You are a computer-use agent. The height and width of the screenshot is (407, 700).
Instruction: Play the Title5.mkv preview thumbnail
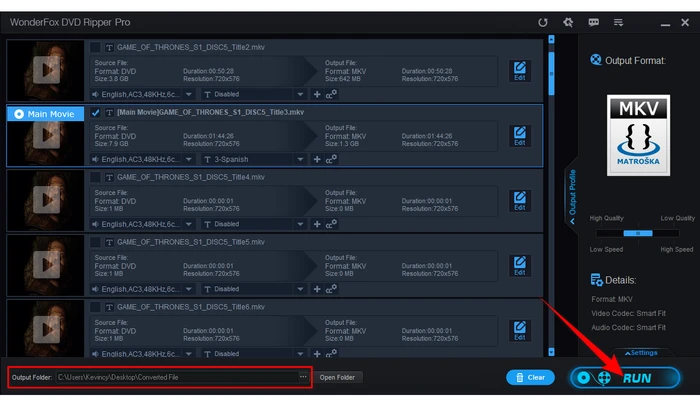(x=46, y=265)
